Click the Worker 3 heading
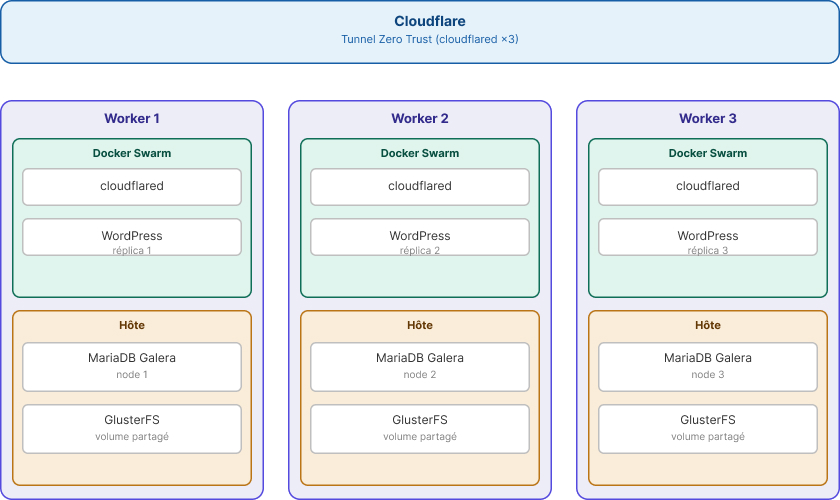Image resolution: width=840 pixels, height=500 pixels. (708, 118)
